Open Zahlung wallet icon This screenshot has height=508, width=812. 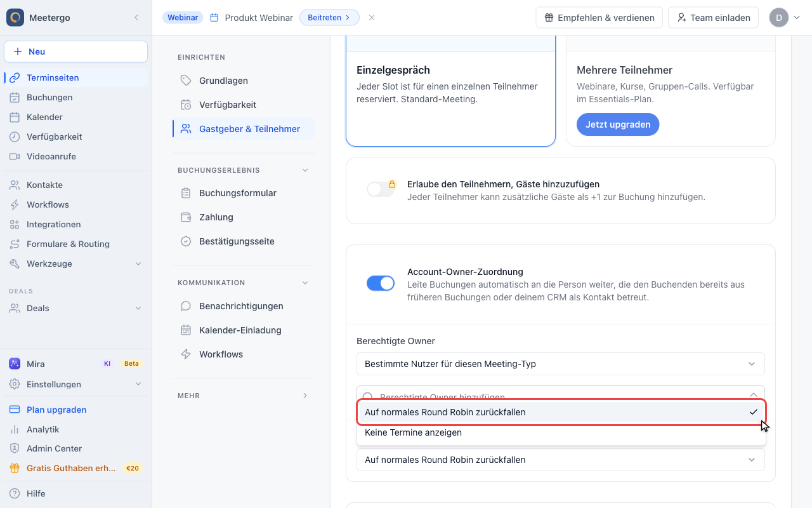coord(186,217)
